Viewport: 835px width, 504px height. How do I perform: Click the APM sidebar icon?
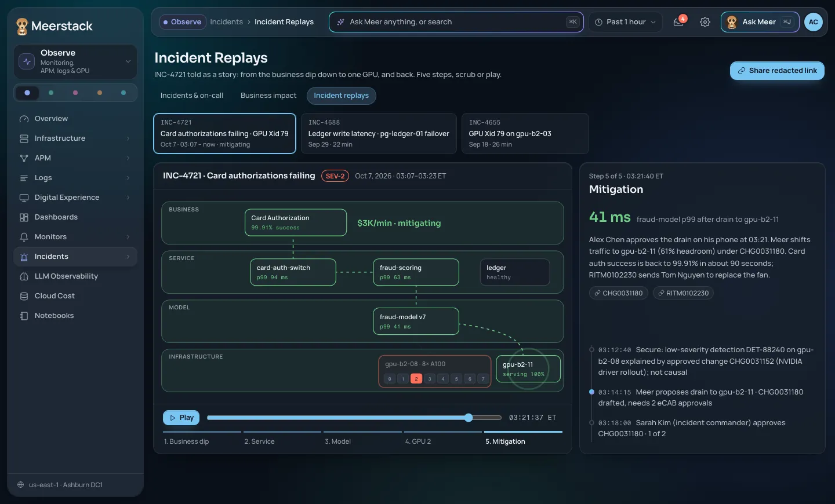pos(24,158)
